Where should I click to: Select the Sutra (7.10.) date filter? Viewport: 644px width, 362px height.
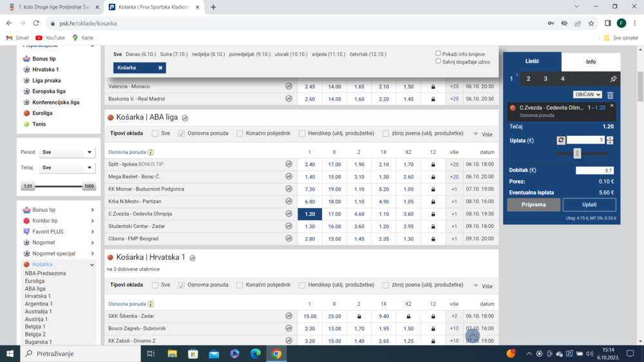pyautogui.click(x=174, y=55)
